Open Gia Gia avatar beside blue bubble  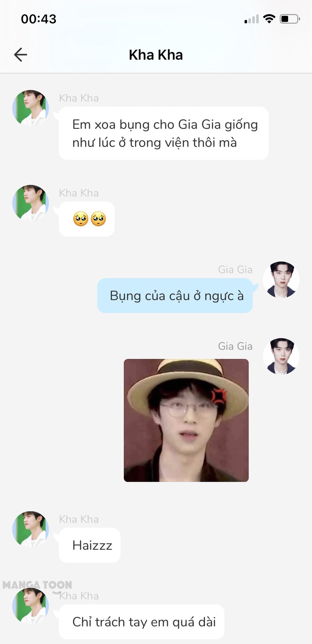point(281,280)
